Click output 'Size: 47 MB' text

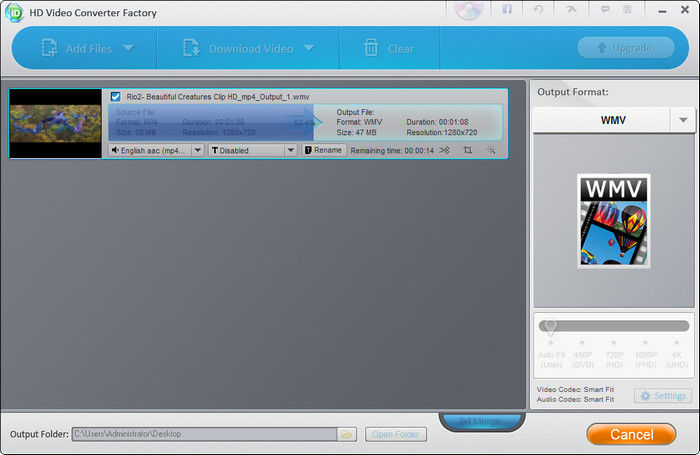click(356, 132)
